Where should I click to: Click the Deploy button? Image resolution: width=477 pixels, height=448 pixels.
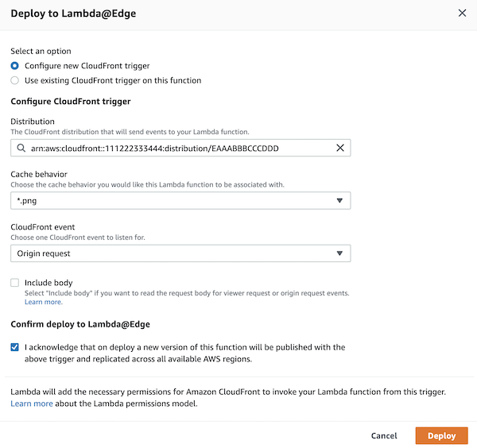coord(442,435)
